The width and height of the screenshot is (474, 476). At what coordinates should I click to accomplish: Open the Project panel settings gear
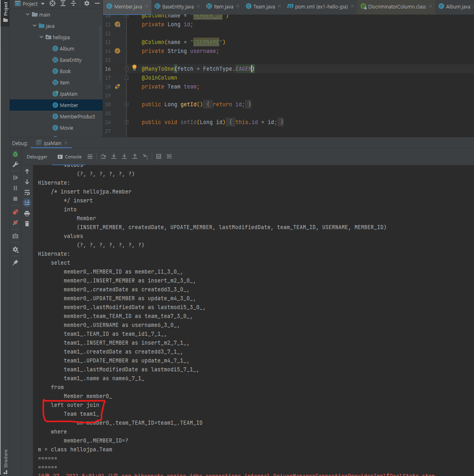(87, 3)
